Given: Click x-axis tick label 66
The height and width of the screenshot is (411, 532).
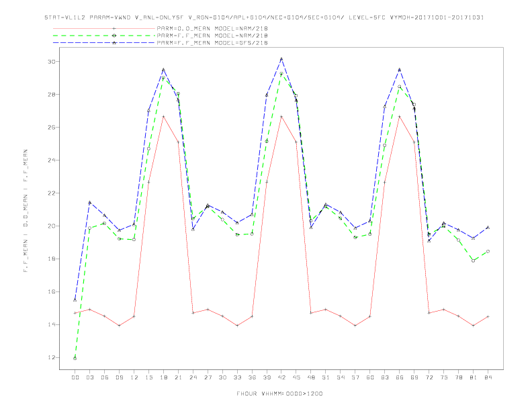Looking at the screenshot, I should [400, 377].
